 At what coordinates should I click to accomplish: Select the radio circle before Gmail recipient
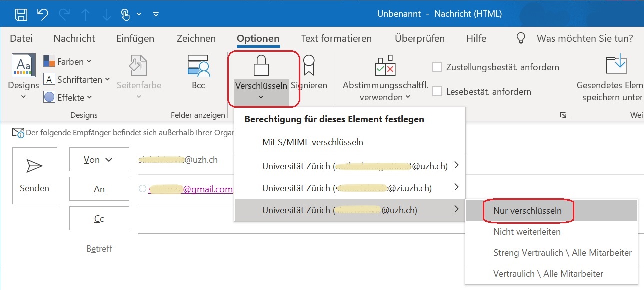143,189
